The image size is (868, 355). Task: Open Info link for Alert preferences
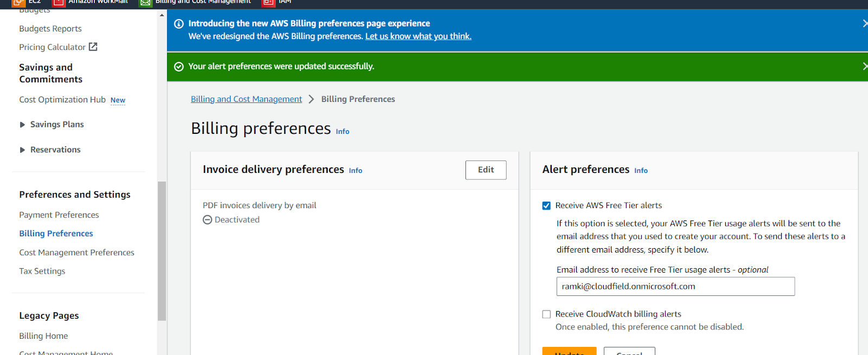641,171
